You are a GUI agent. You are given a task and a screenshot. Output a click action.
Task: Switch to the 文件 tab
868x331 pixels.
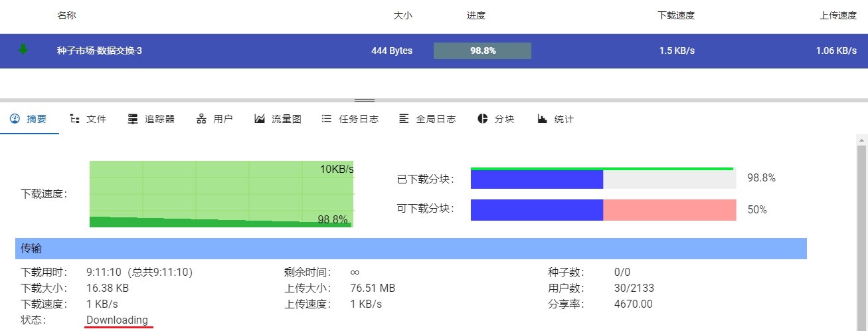[x=96, y=119]
